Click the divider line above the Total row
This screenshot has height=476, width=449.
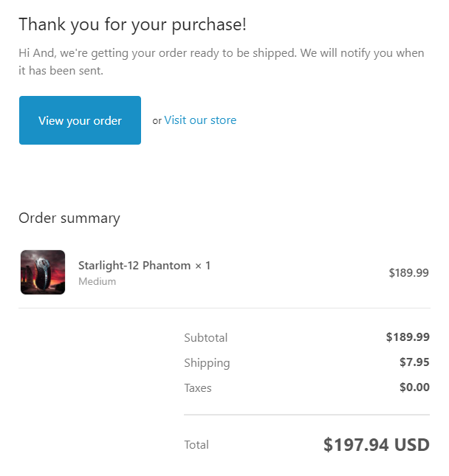coord(306,415)
